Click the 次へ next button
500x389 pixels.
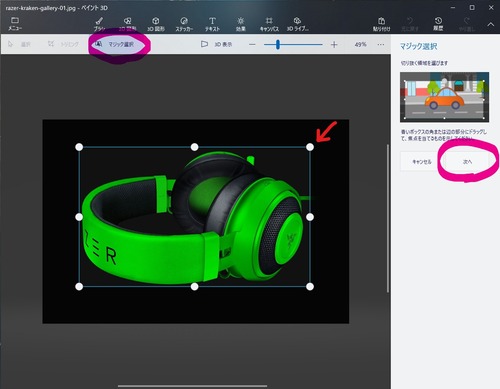coord(467,162)
